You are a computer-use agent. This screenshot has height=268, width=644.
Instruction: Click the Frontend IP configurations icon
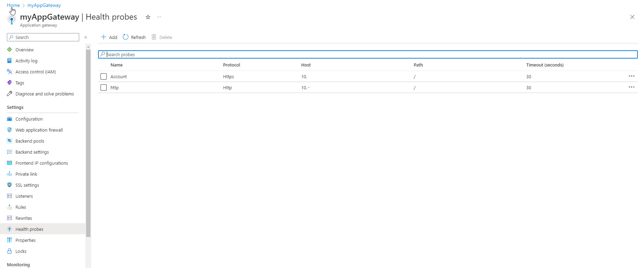coord(10,163)
